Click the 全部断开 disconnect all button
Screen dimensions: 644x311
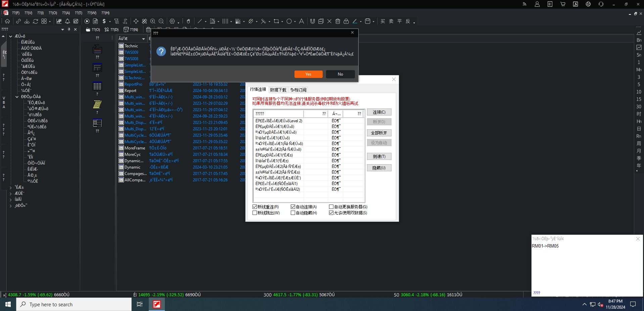(x=379, y=133)
